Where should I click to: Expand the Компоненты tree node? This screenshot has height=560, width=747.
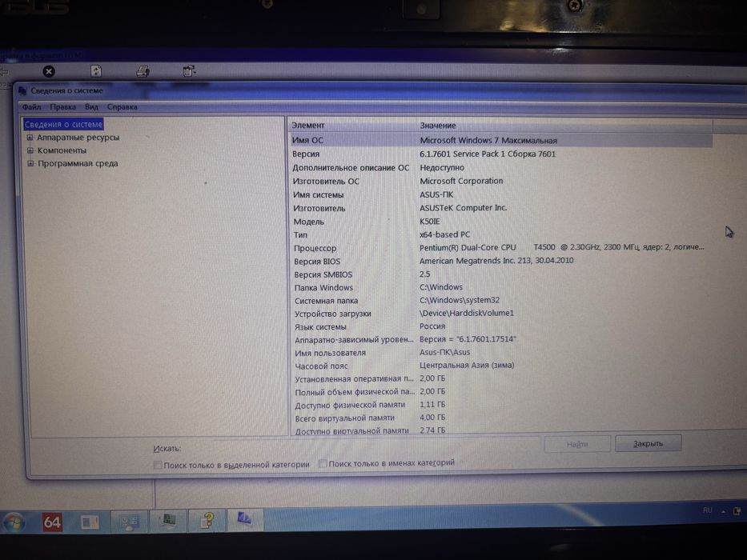pyautogui.click(x=30, y=150)
